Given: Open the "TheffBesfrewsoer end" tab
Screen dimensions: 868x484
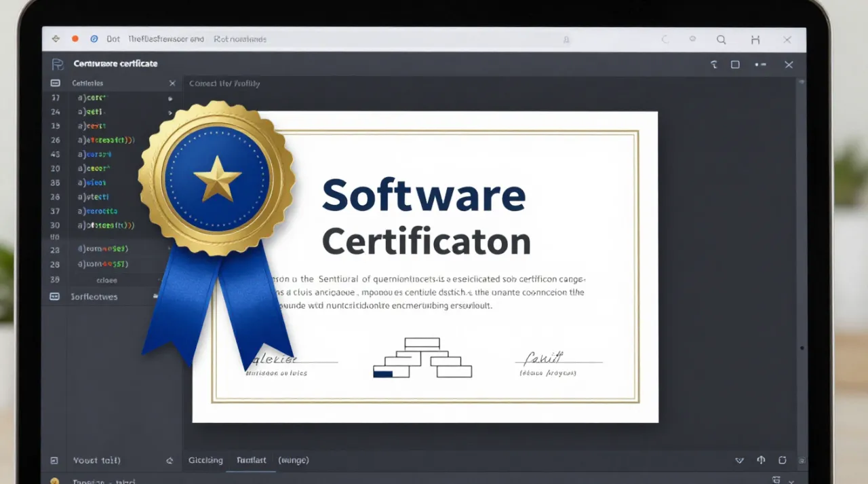Looking at the screenshot, I should click(166, 39).
